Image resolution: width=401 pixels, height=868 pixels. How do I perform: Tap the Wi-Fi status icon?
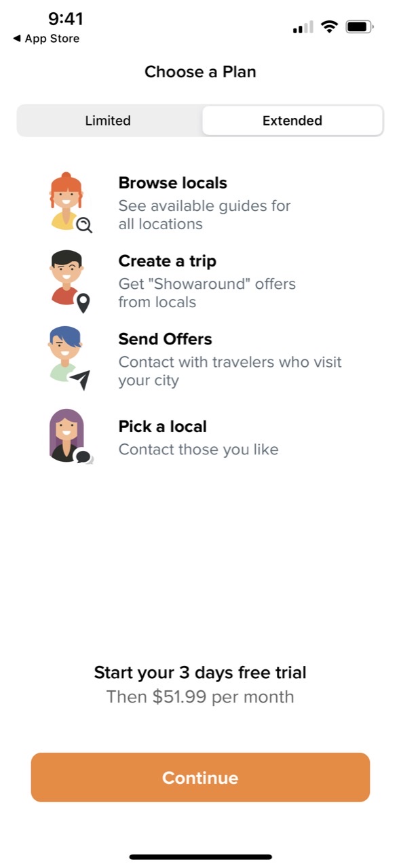click(x=330, y=27)
